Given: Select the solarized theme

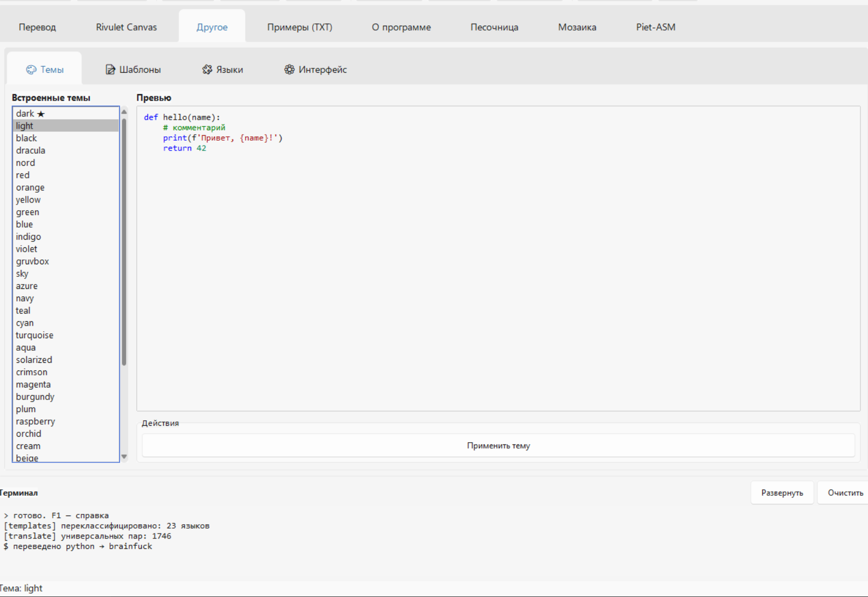Looking at the screenshot, I should point(66,360).
